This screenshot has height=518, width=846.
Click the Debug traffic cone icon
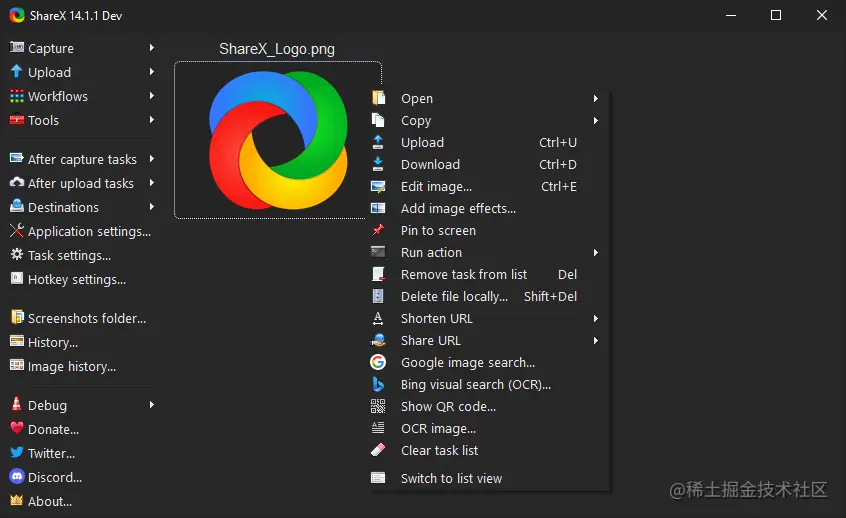click(x=17, y=404)
